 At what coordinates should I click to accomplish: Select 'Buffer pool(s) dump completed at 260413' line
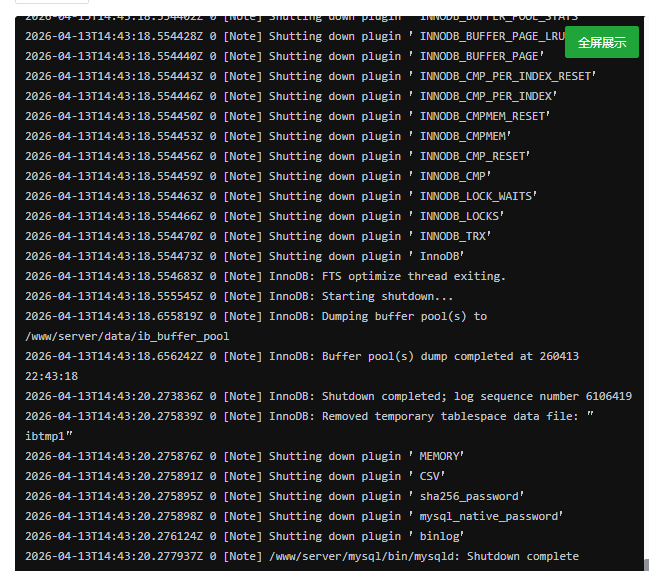(x=302, y=356)
